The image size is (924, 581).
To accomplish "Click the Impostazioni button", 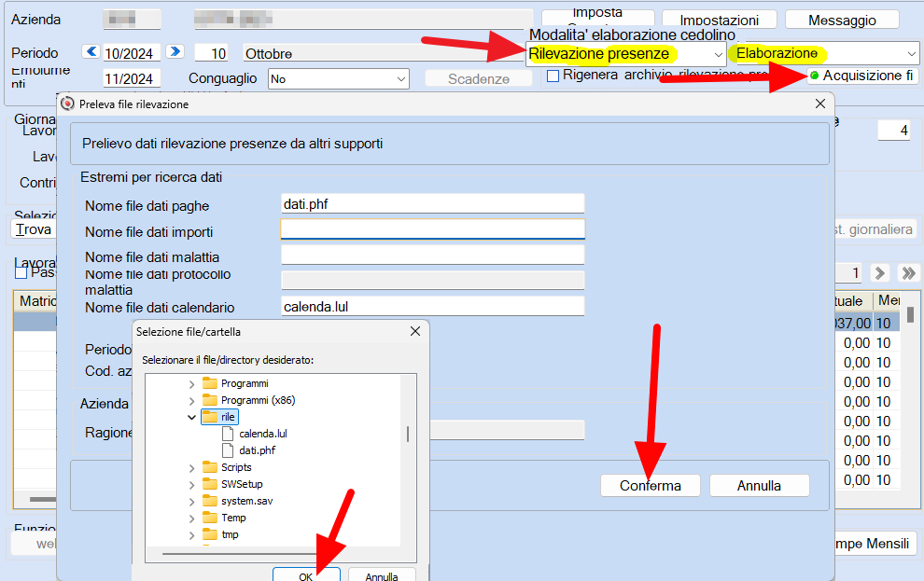I will tap(719, 20).
